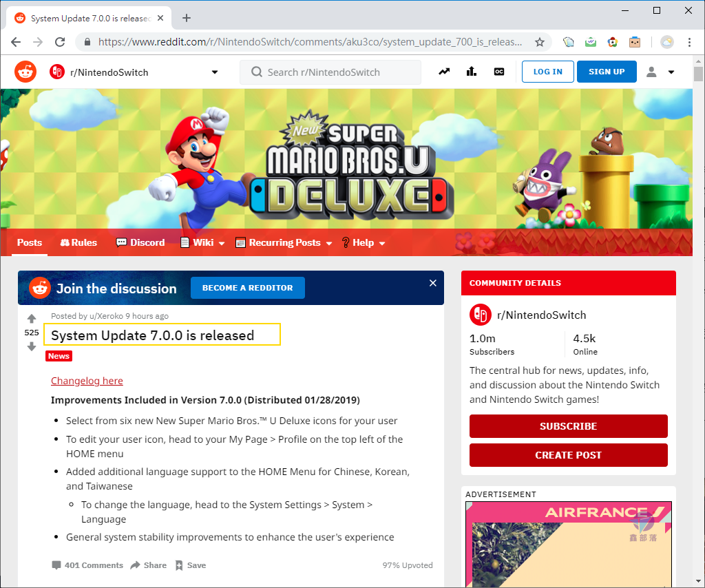705x588 pixels.
Task: Downvote the System Update post
Action: 32,346
